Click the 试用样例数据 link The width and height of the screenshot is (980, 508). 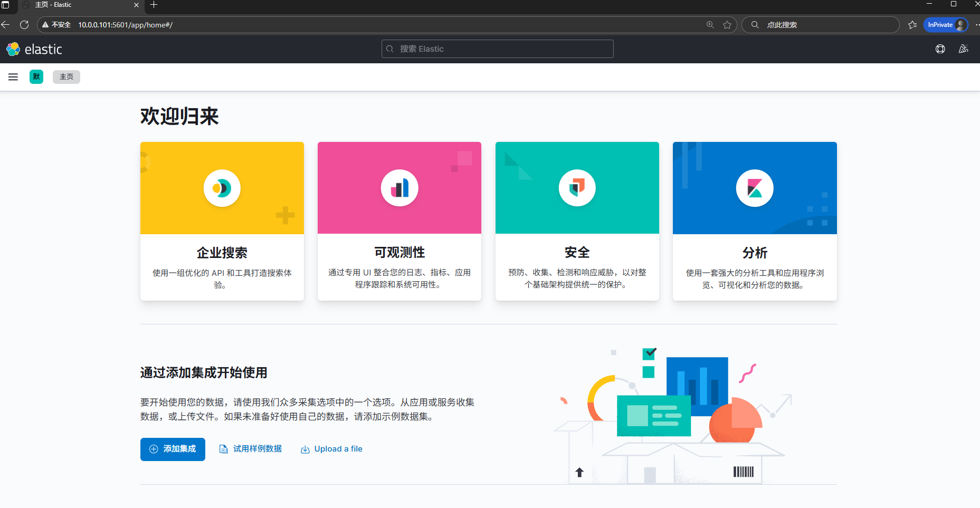[251, 449]
